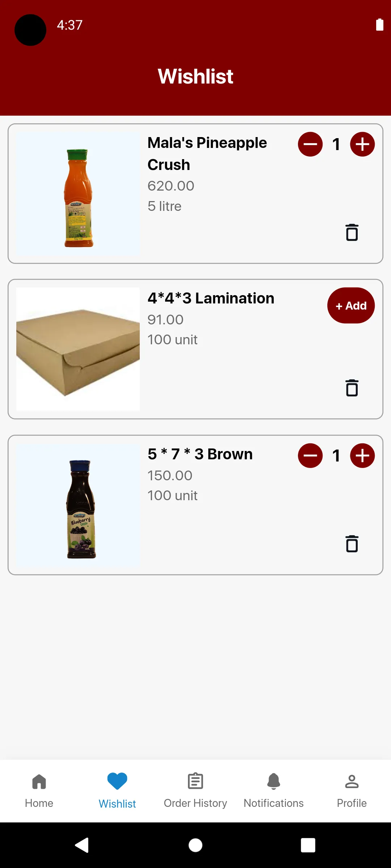Open Order History tab
Screen dimensions: 391x868
(x=195, y=791)
